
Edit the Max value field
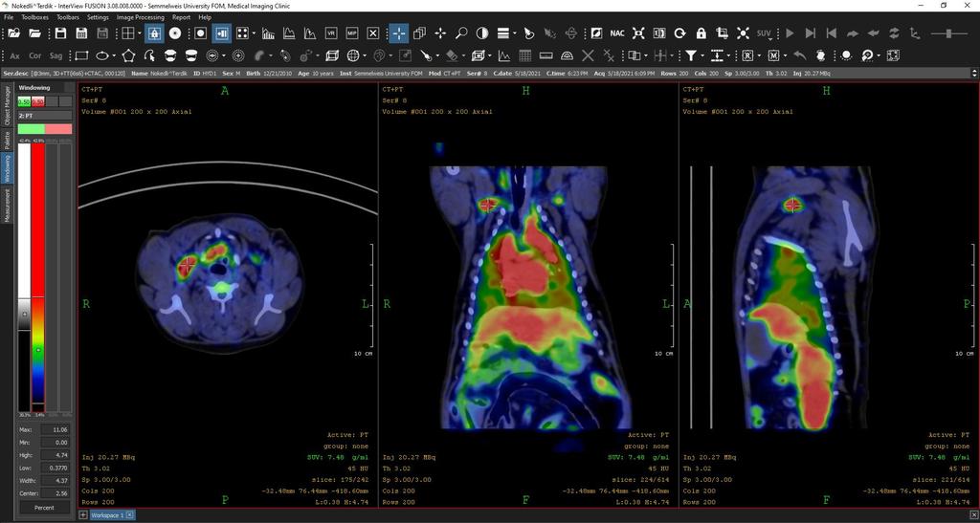coord(55,429)
